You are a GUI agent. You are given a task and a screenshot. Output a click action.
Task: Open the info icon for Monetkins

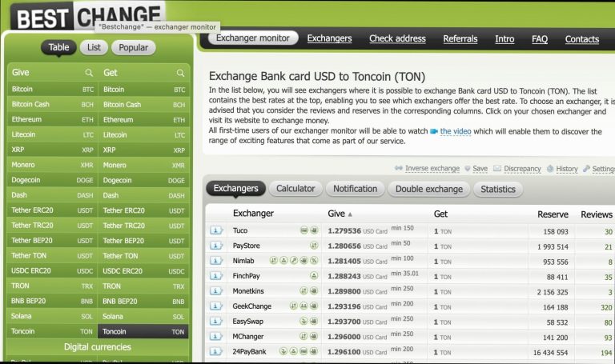coord(216,291)
